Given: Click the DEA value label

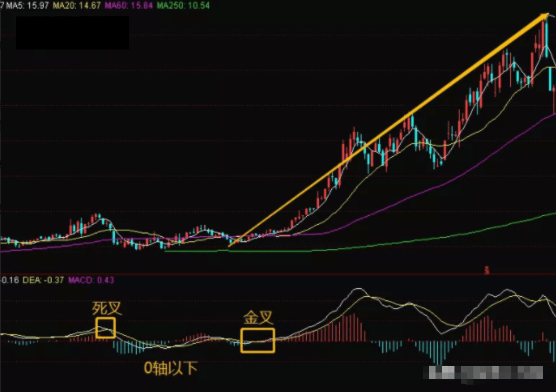Looking at the screenshot, I should pyautogui.click(x=43, y=280).
